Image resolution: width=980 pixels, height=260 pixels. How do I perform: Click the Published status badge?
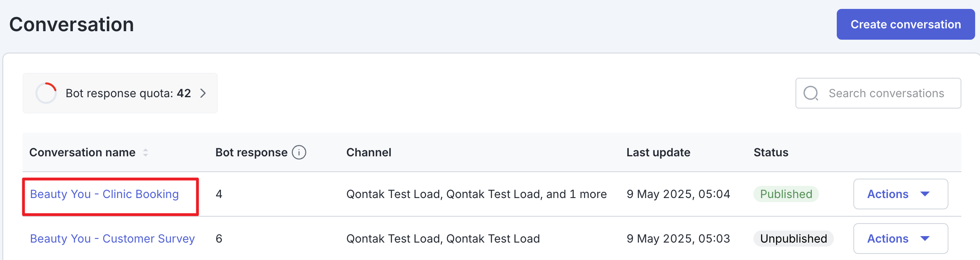click(786, 194)
